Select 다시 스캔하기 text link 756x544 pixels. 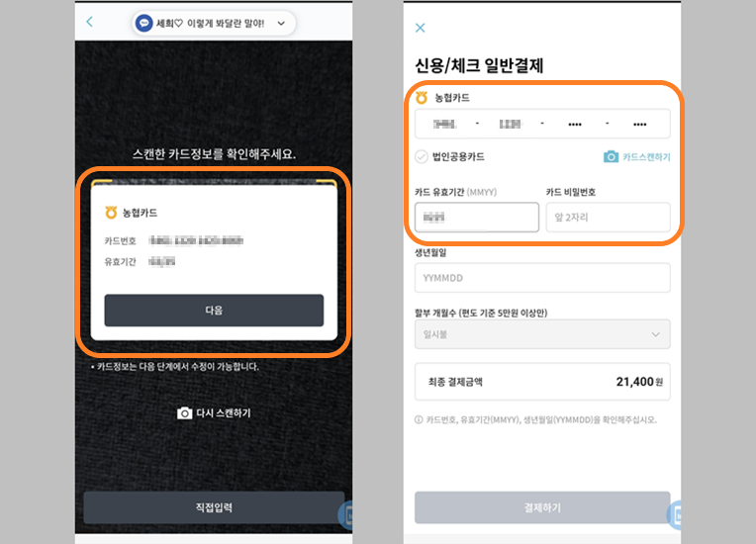click(224, 413)
